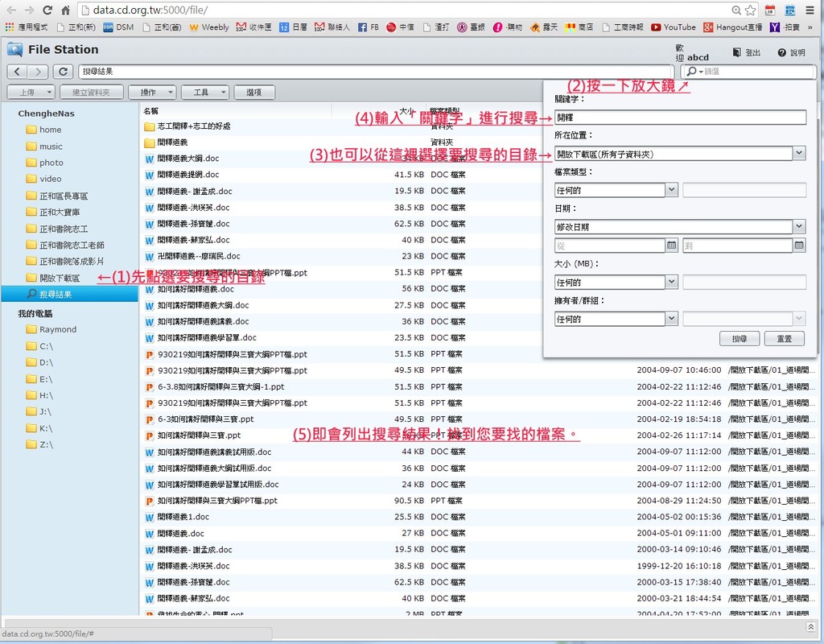Click the File Station back arrow

pos(17,72)
